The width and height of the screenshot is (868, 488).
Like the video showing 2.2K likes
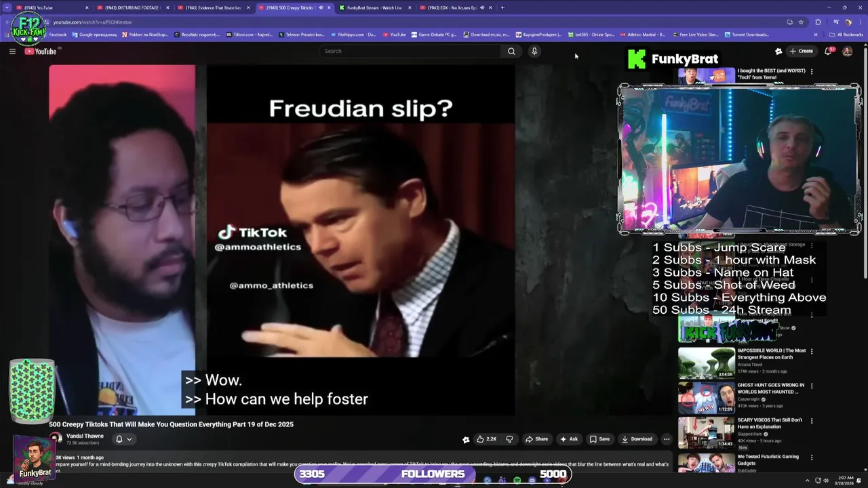(487, 439)
